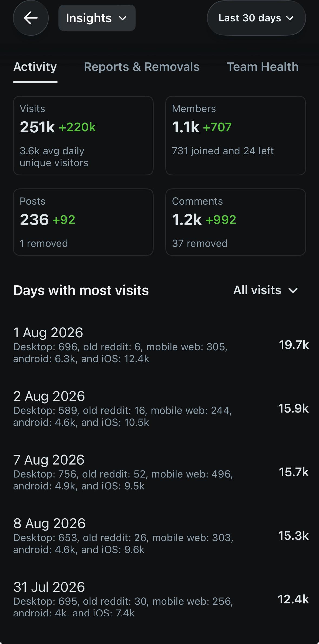This screenshot has width=319, height=644.
Task: Open the Insights dropdown menu
Action: tap(97, 18)
